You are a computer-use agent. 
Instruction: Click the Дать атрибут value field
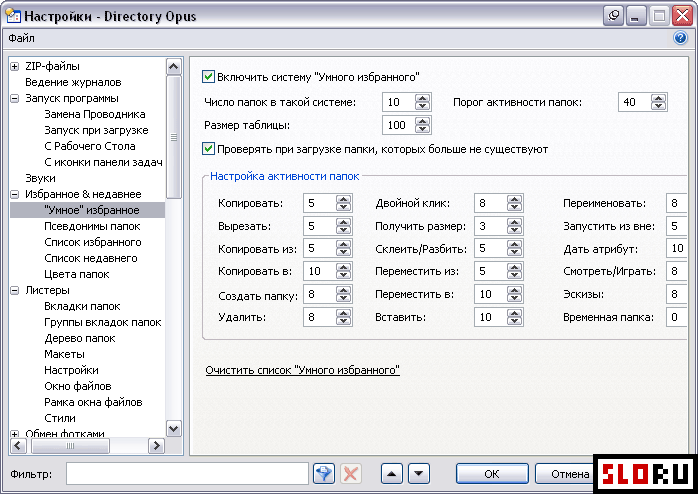(677, 249)
